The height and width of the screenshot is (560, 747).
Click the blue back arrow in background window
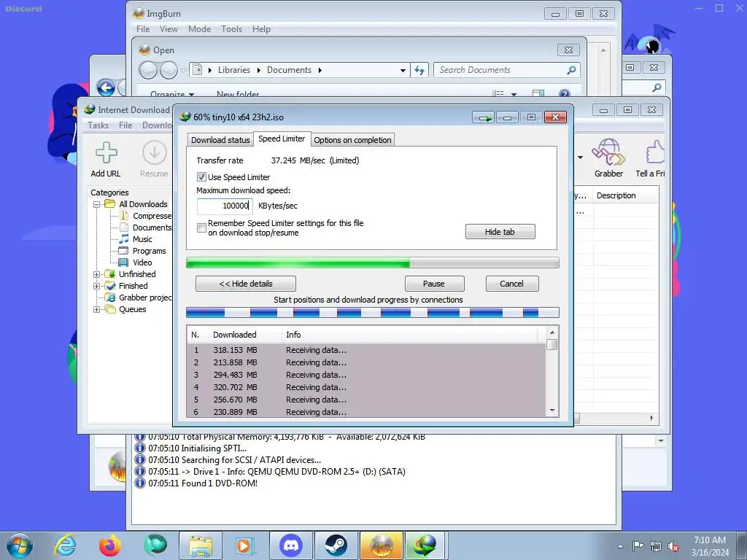pos(106,88)
